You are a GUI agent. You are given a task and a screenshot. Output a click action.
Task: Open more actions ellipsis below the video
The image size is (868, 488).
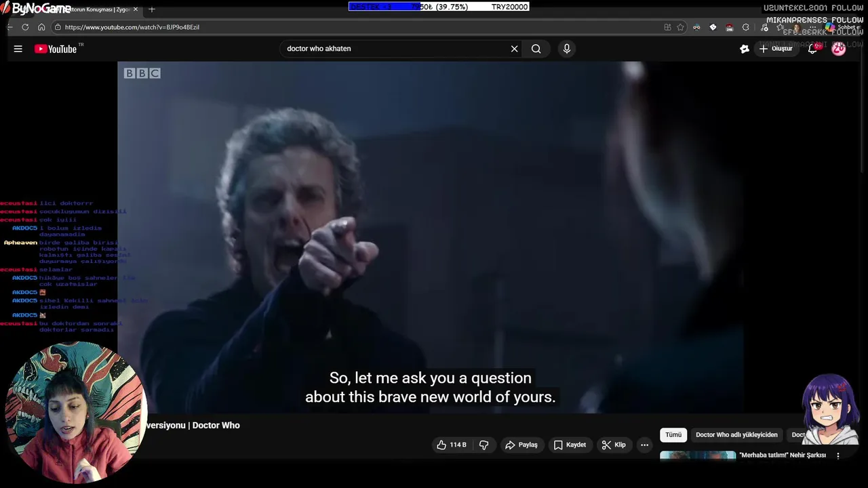tap(645, 445)
